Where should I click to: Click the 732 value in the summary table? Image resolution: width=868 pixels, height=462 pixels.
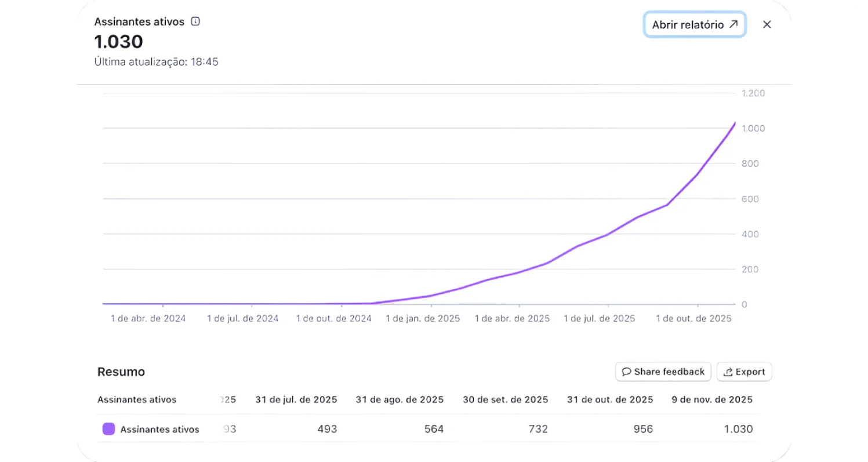pyautogui.click(x=537, y=429)
